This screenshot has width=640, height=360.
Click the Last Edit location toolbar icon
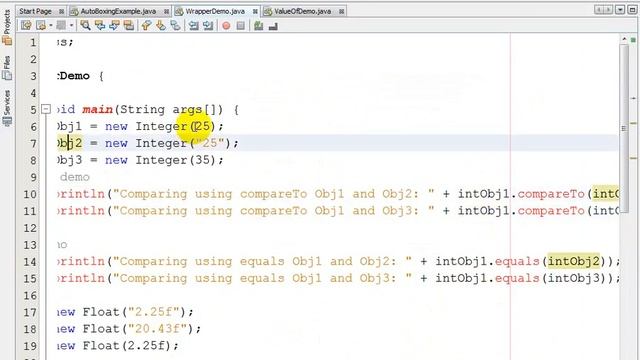(26, 26)
